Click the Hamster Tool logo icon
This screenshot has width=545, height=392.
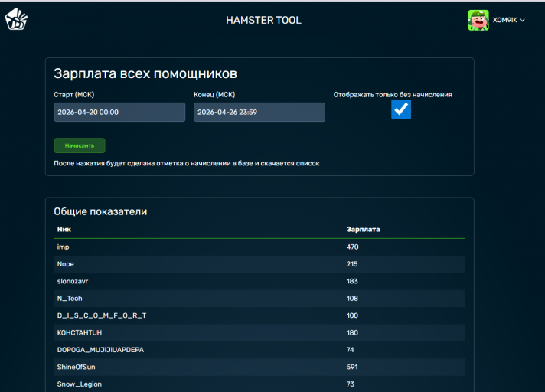(x=16, y=19)
